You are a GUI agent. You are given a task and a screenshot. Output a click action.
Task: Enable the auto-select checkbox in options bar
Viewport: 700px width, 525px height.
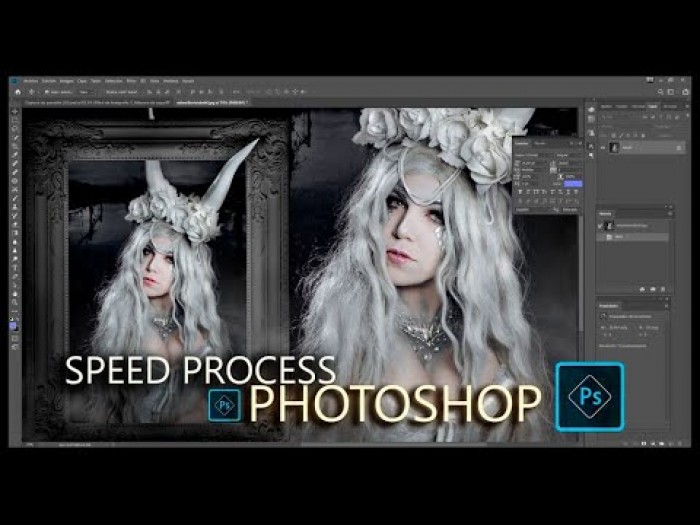coord(47,92)
